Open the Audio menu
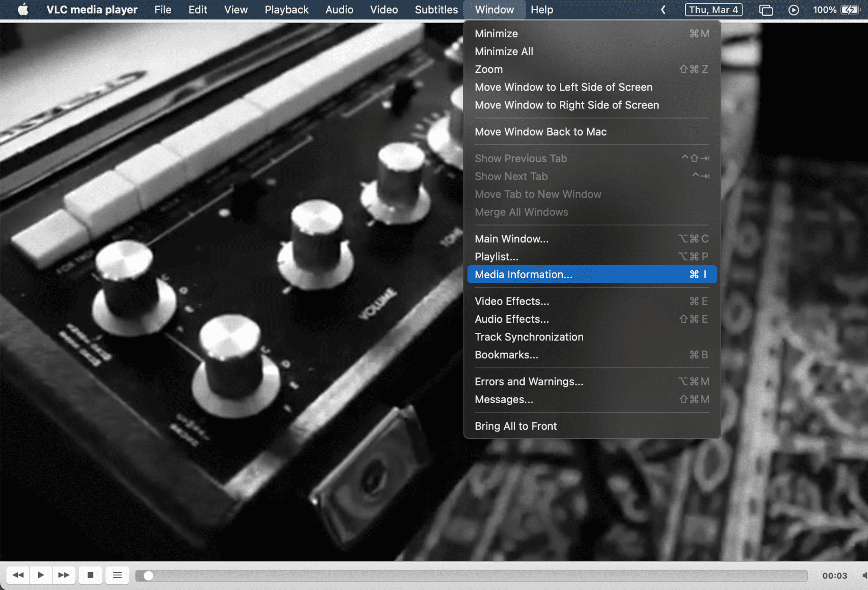The height and width of the screenshot is (590, 868). pos(339,9)
